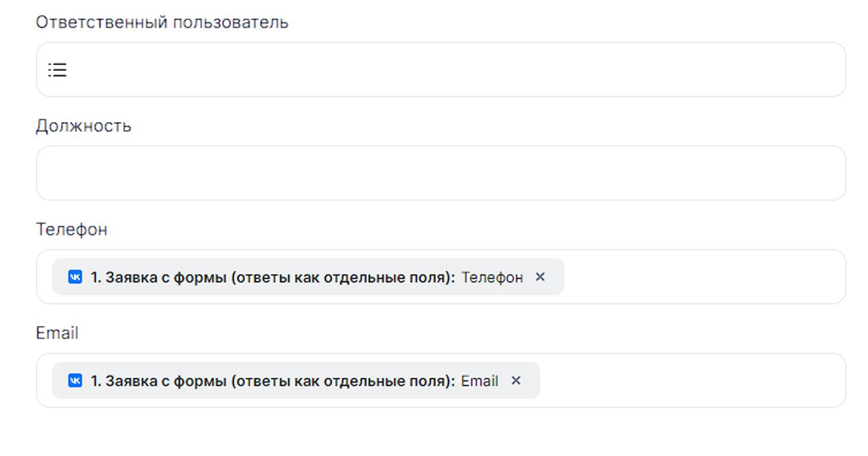Remove the Email variable chip with its X
Viewport: 868px width, 456px height.
pos(516,380)
